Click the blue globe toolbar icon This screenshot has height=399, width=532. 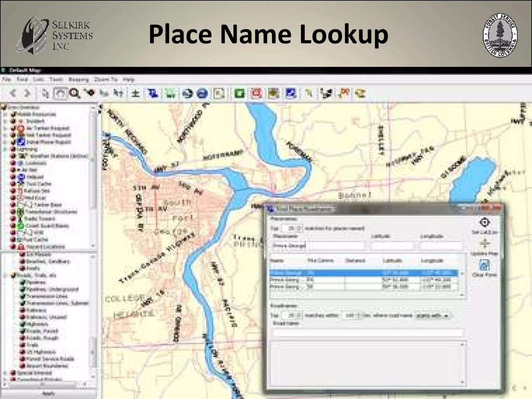pos(202,93)
